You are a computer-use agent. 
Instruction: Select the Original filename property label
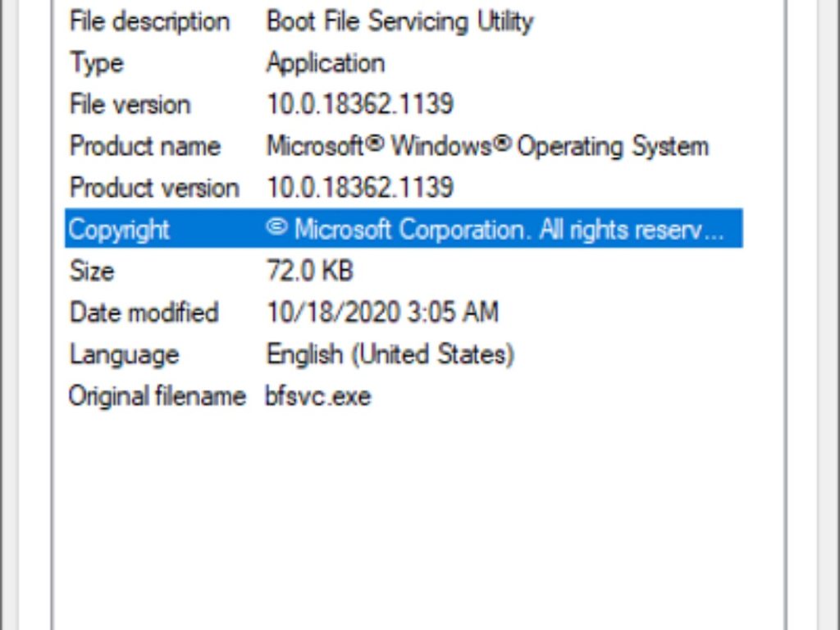[x=157, y=396]
